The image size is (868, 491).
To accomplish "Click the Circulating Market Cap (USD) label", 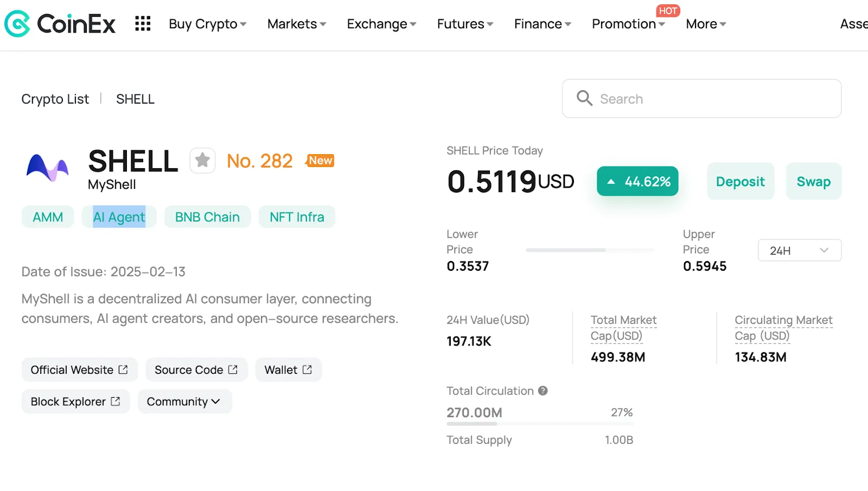I will tap(783, 328).
